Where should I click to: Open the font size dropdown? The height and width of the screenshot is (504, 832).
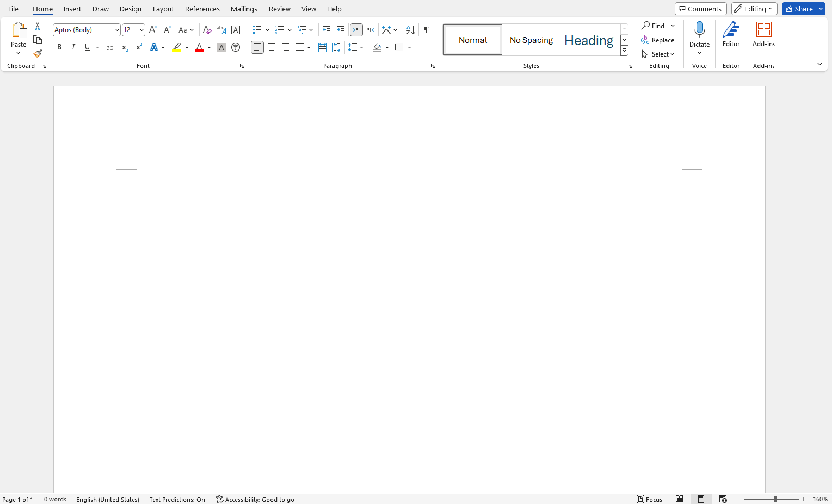click(x=141, y=29)
